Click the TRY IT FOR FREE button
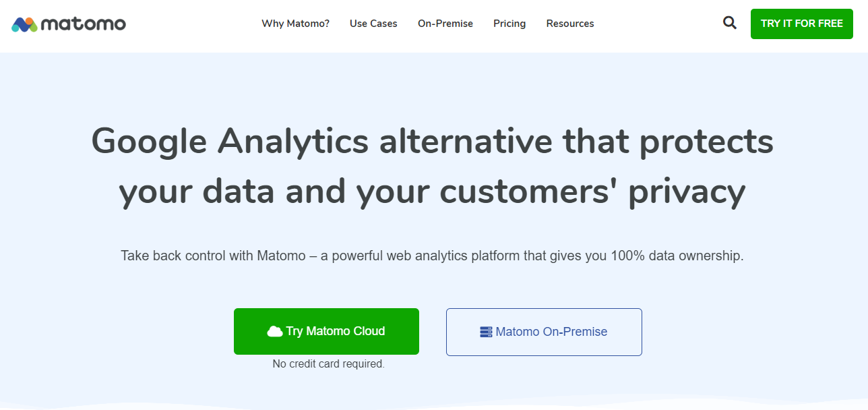 click(x=802, y=24)
